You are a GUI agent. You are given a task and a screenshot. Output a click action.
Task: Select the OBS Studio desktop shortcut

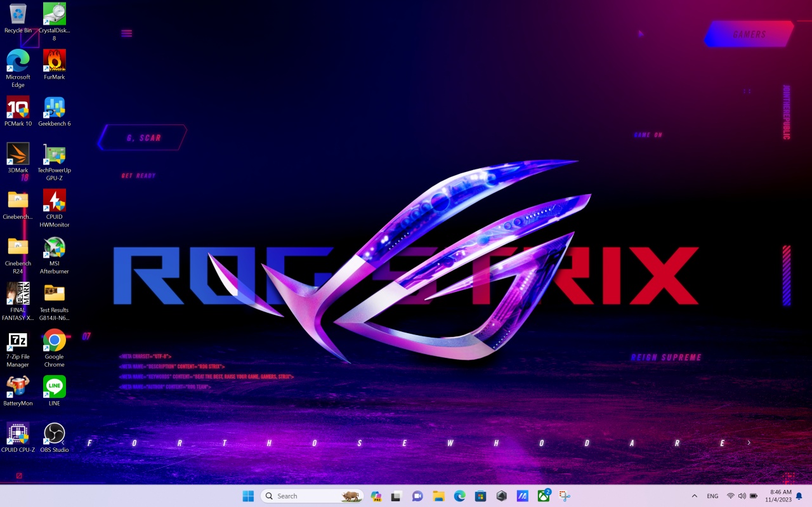tap(55, 438)
